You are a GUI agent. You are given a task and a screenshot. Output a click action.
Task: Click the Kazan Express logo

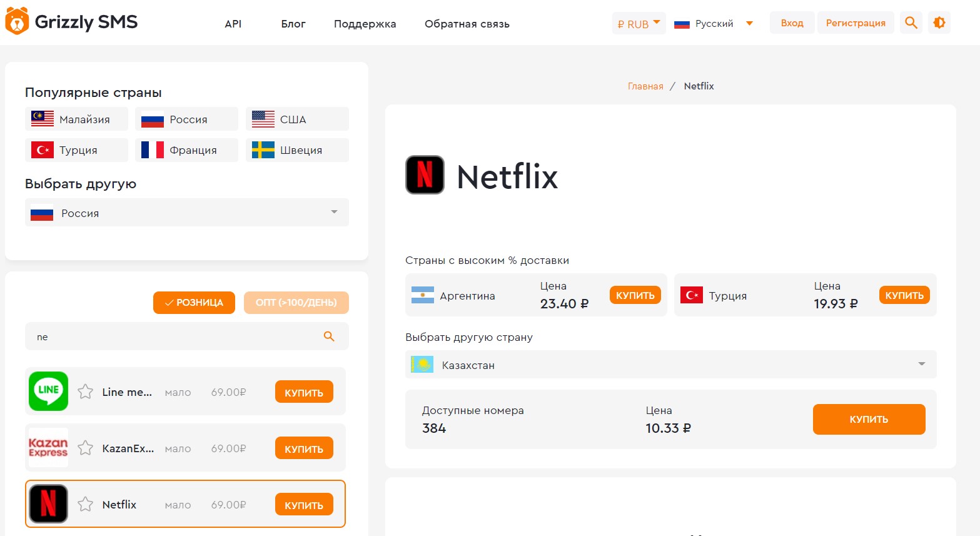(48, 448)
